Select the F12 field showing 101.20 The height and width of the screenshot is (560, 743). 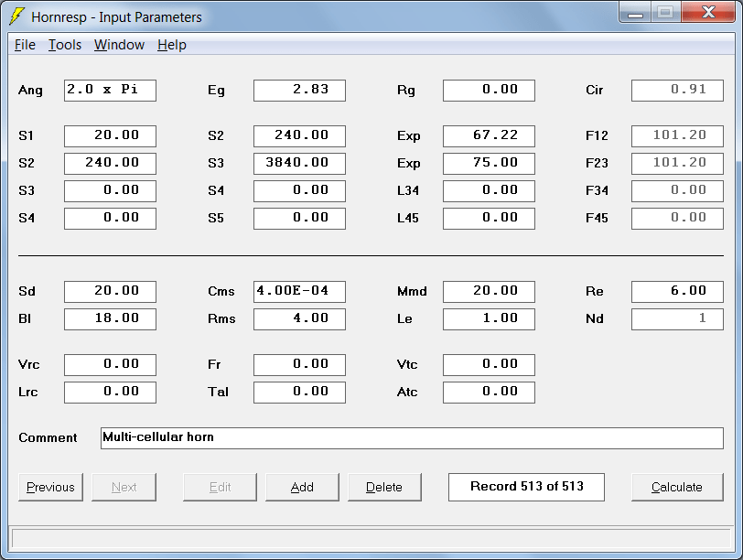(677, 136)
